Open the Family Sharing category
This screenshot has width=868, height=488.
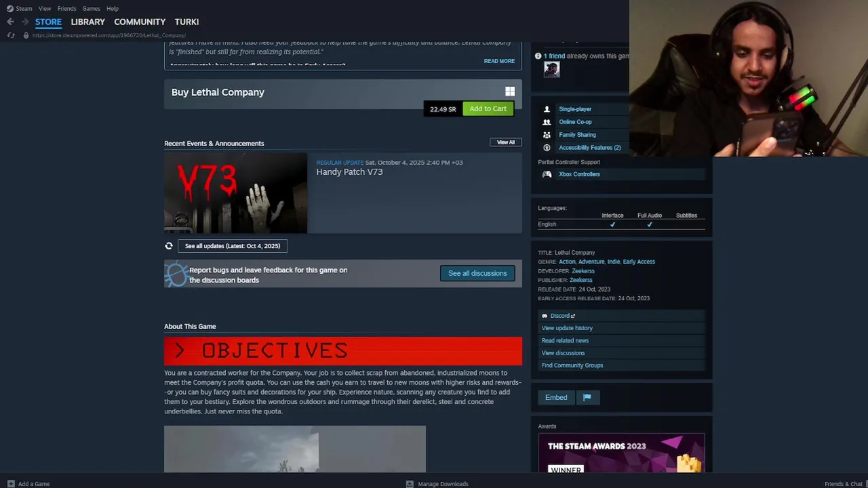(x=577, y=135)
